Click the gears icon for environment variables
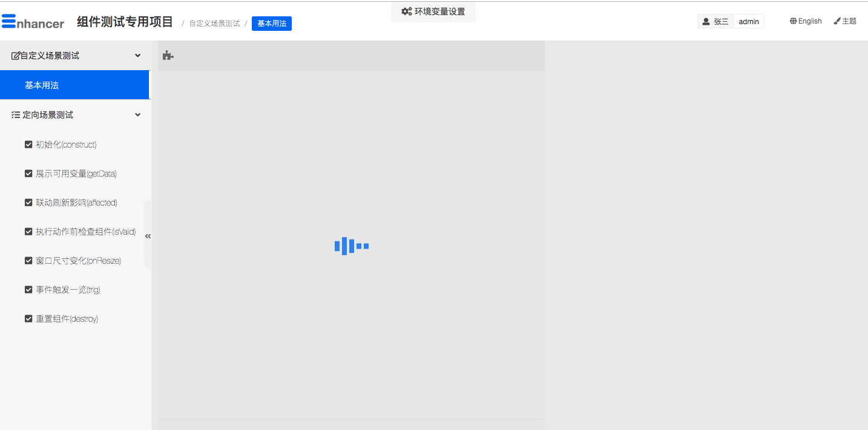Screen dimensions: 868x430 click(x=407, y=11)
